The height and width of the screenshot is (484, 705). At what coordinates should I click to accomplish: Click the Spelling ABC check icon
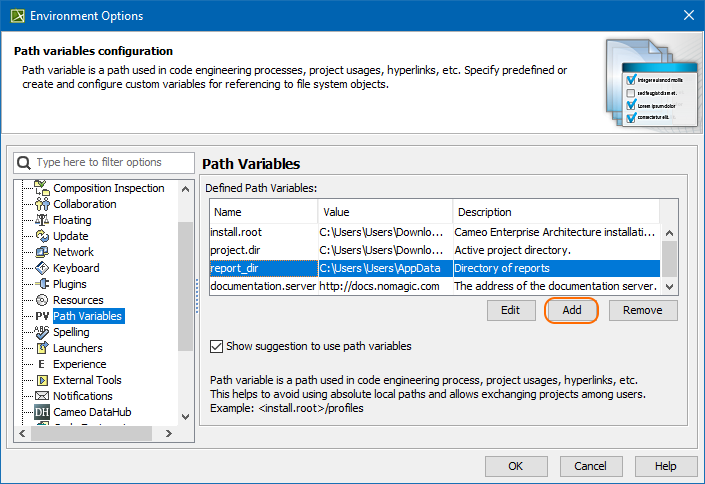pyautogui.click(x=42, y=332)
